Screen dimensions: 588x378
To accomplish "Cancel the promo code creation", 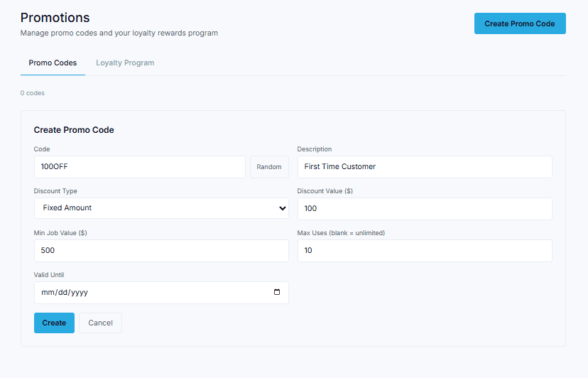I will click(101, 323).
